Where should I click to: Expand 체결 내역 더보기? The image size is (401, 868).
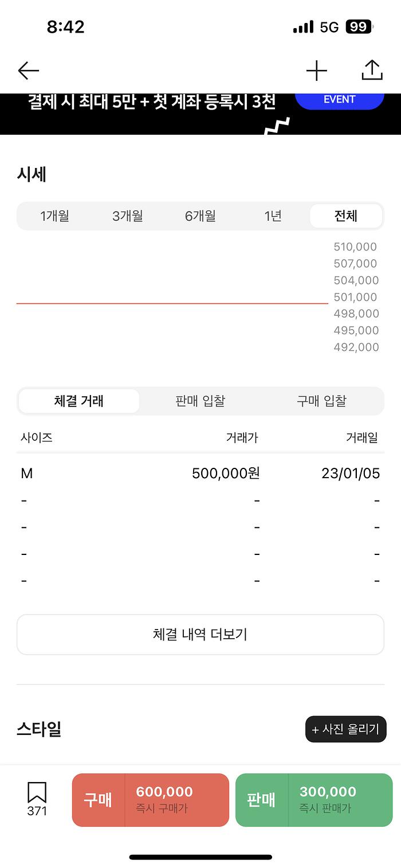(x=200, y=635)
